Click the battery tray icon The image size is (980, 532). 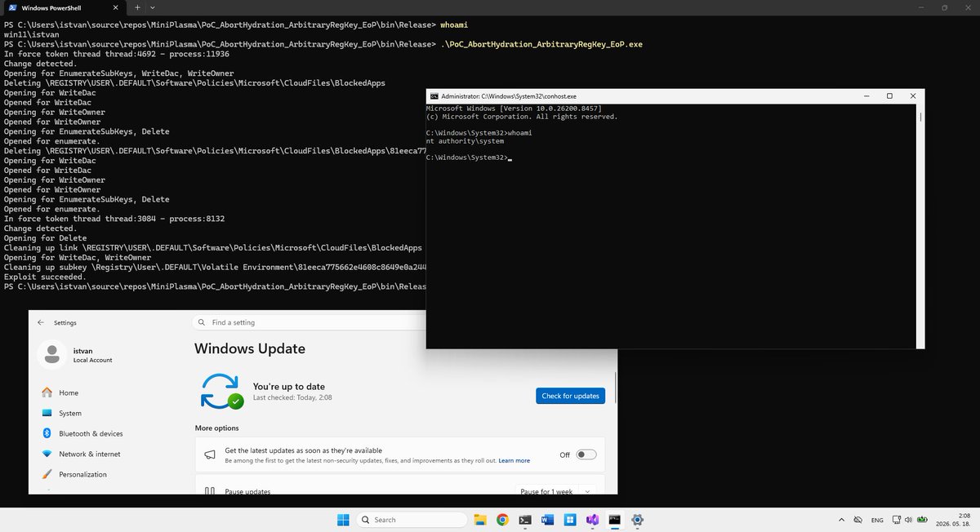[x=922, y=520]
